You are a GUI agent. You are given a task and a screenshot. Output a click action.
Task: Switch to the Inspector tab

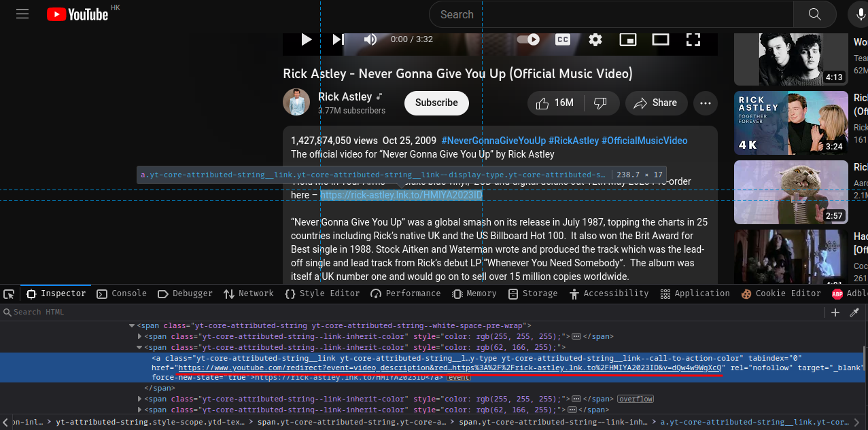pyautogui.click(x=56, y=293)
